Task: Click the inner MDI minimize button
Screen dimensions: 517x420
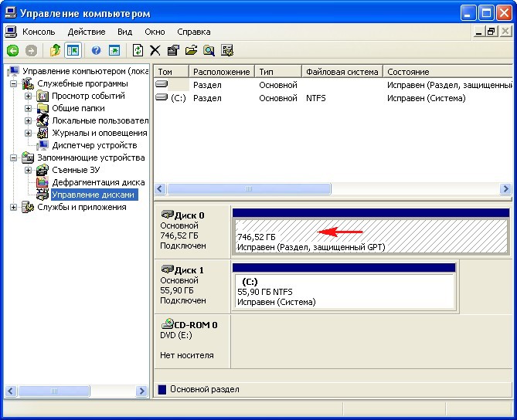Action: [479, 32]
